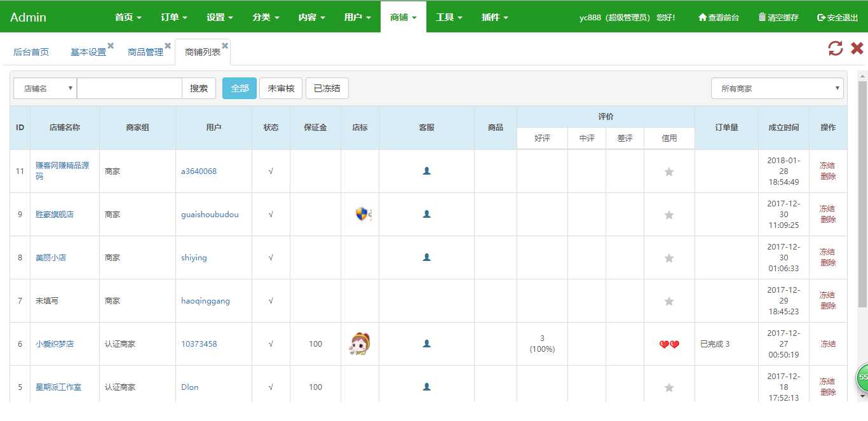Click 安全退出 logout link
This screenshot has height=421, width=868.
tap(837, 17)
